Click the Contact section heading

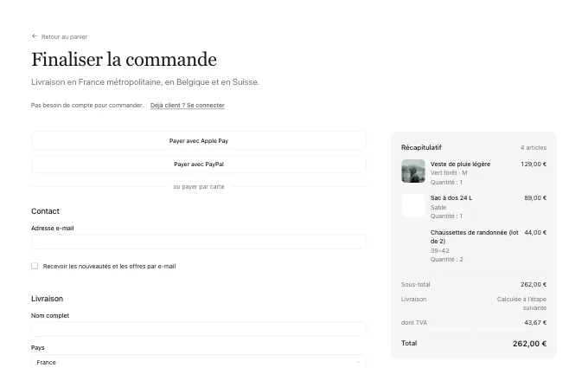click(45, 211)
